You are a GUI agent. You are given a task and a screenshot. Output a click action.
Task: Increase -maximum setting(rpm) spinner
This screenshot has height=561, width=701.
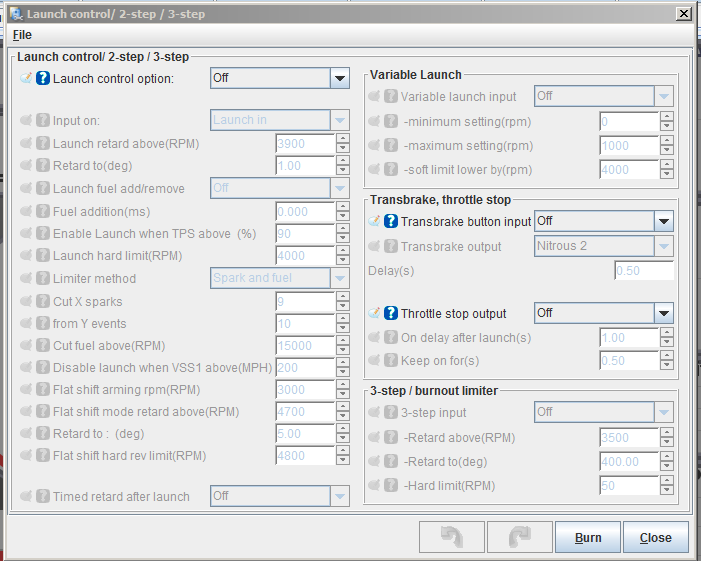pos(667,140)
